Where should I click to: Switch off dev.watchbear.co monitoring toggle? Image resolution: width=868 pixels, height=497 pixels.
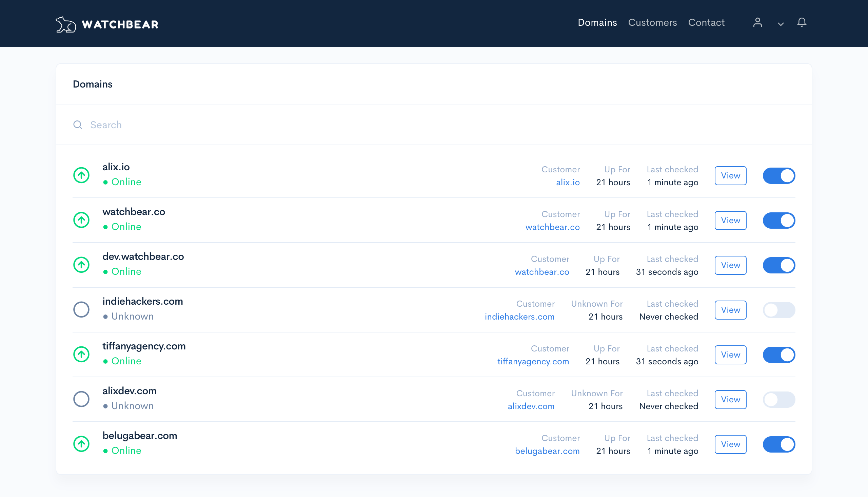point(778,265)
